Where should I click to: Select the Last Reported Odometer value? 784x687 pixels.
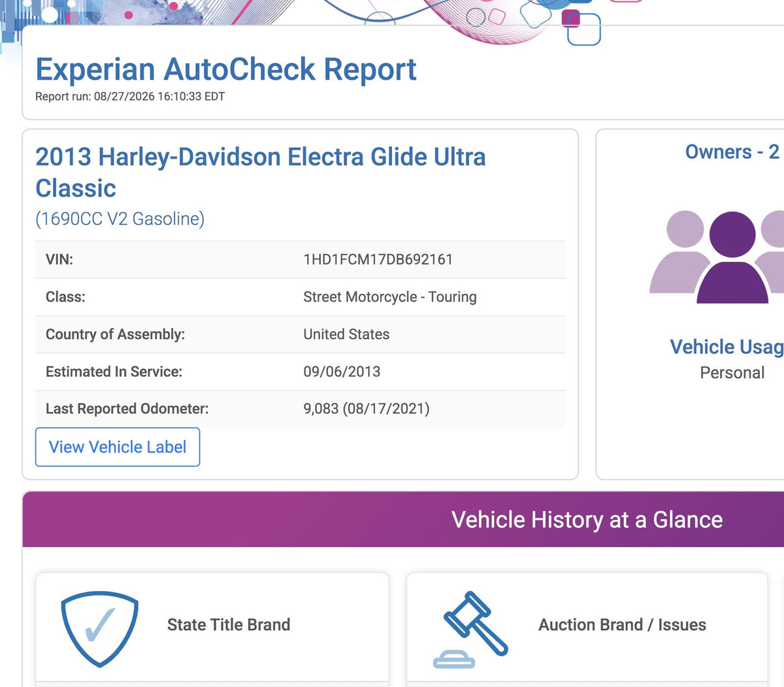[366, 409]
